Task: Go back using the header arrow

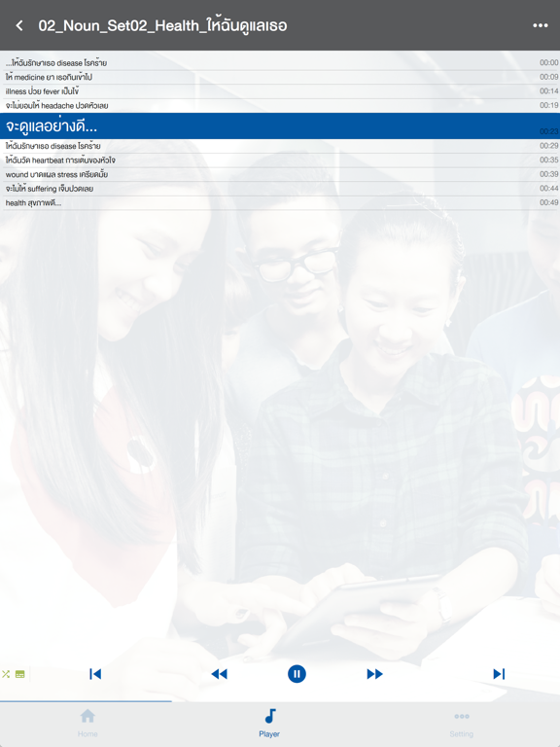Action: (x=19, y=25)
